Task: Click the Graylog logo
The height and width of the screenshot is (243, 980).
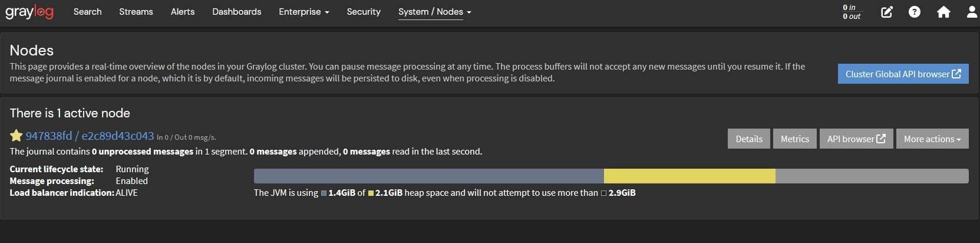Action: 29,12
